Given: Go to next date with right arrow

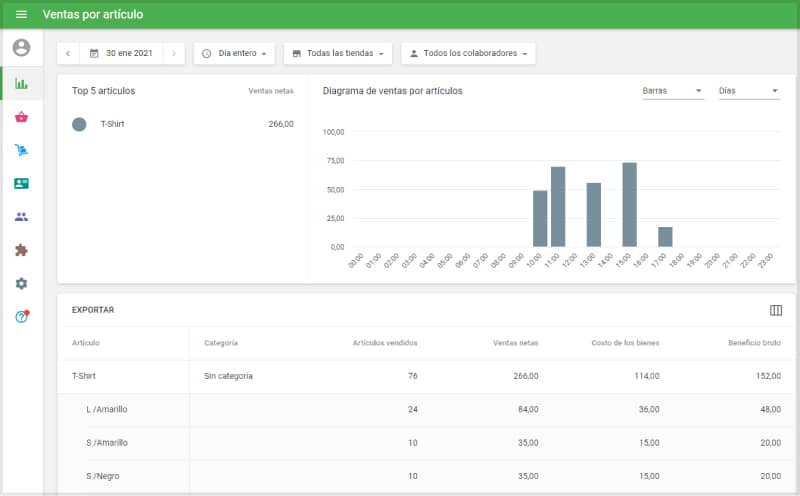Looking at the screenshot, I should pyautogui.click(x=174, y=53).
